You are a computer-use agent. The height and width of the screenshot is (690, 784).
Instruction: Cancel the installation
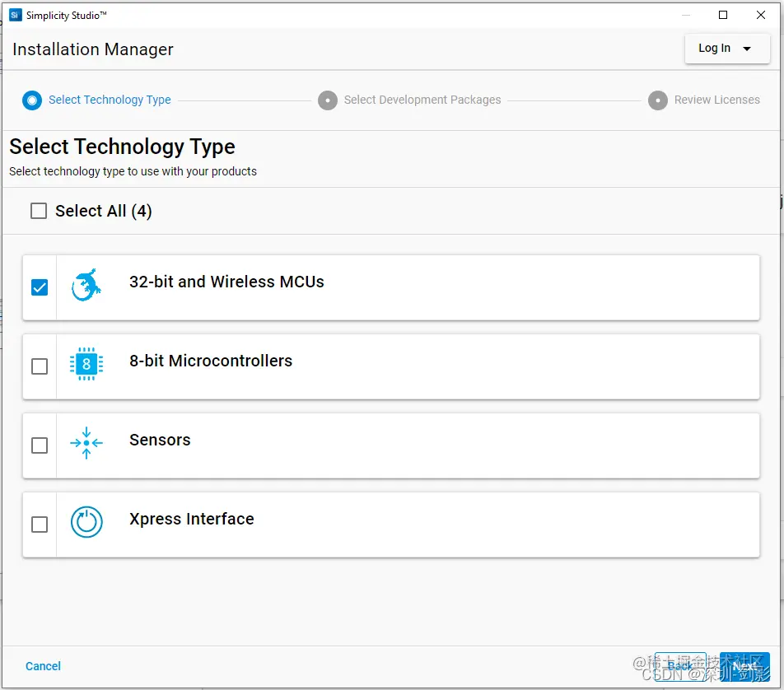pos(44,666)
